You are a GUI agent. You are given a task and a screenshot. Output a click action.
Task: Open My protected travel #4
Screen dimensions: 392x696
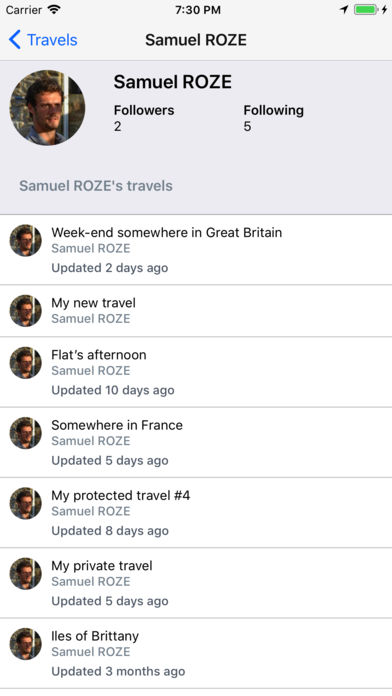(196, 512)
